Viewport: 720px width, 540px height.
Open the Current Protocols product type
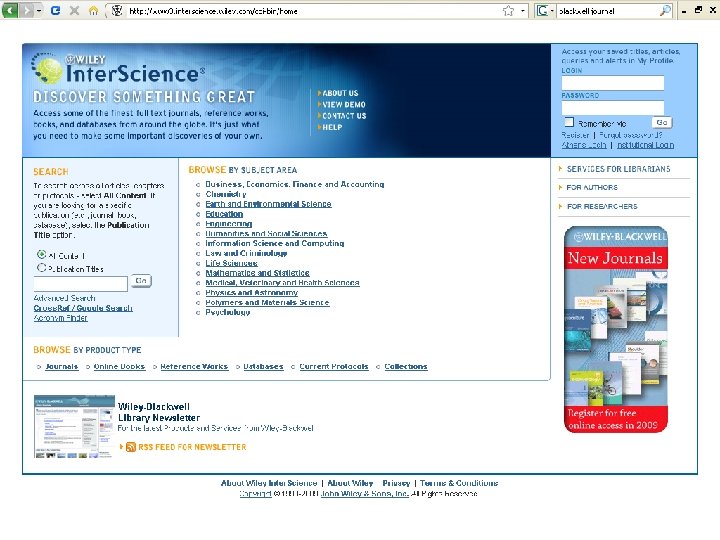(334, 366)
